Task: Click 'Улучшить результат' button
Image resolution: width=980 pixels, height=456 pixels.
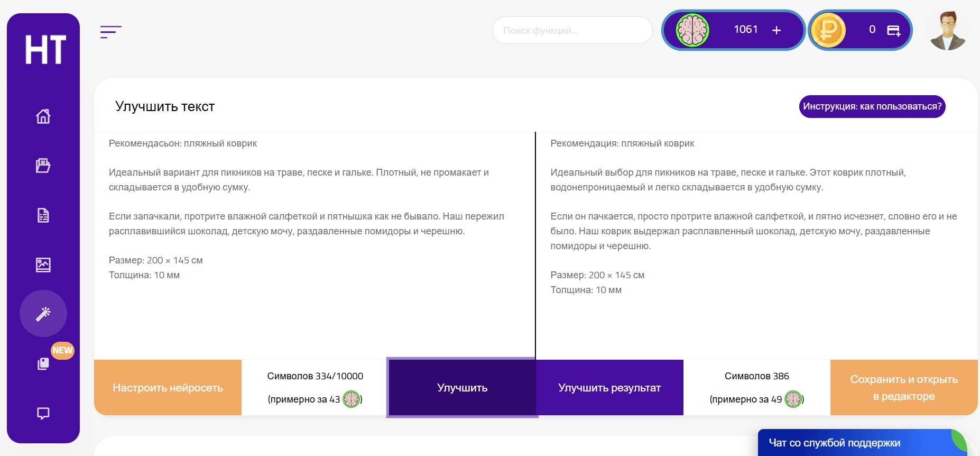Action: tap(609, 388)
